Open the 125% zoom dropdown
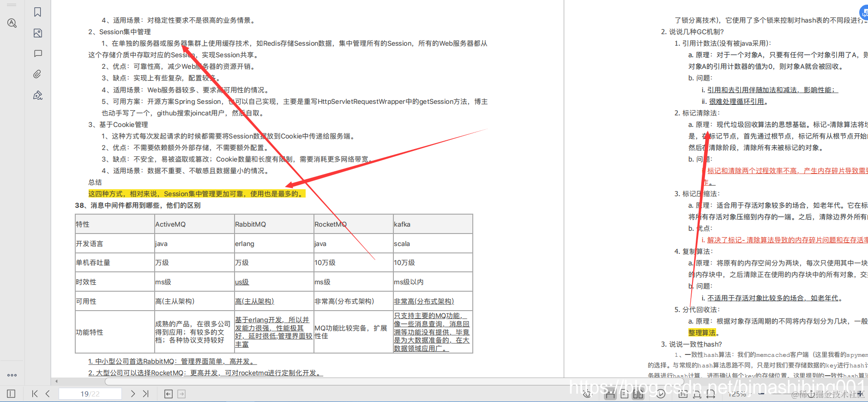 tap(741, 394)
